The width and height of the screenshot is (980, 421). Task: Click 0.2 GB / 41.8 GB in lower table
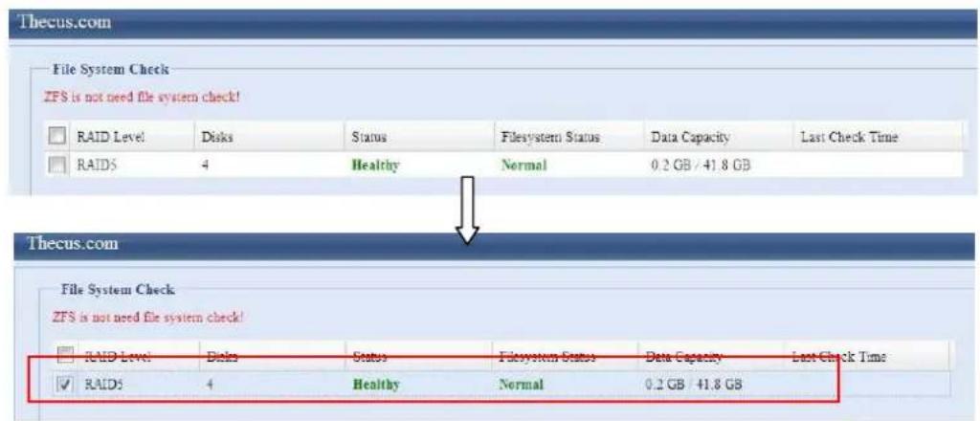693,384
